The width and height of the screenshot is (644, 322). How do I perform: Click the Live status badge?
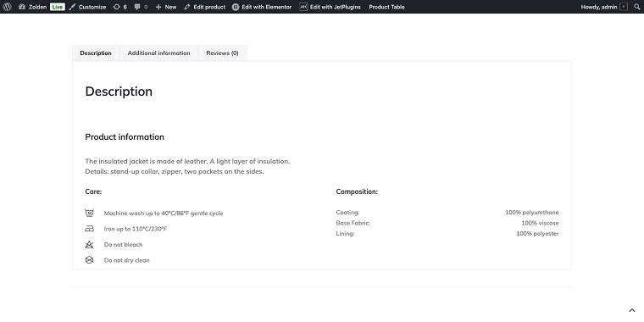coord(58,7)
